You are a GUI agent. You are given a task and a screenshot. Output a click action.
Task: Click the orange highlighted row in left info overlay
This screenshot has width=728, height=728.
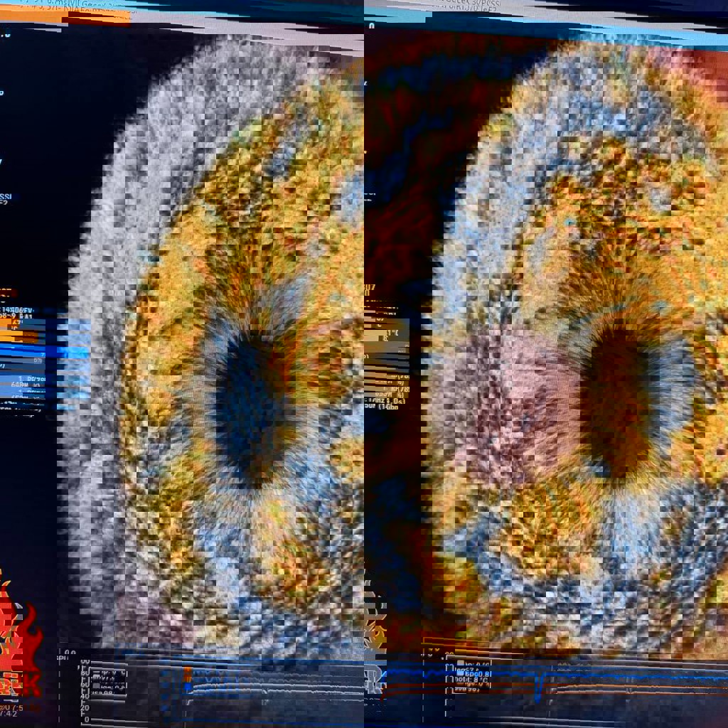coord(18,333)
